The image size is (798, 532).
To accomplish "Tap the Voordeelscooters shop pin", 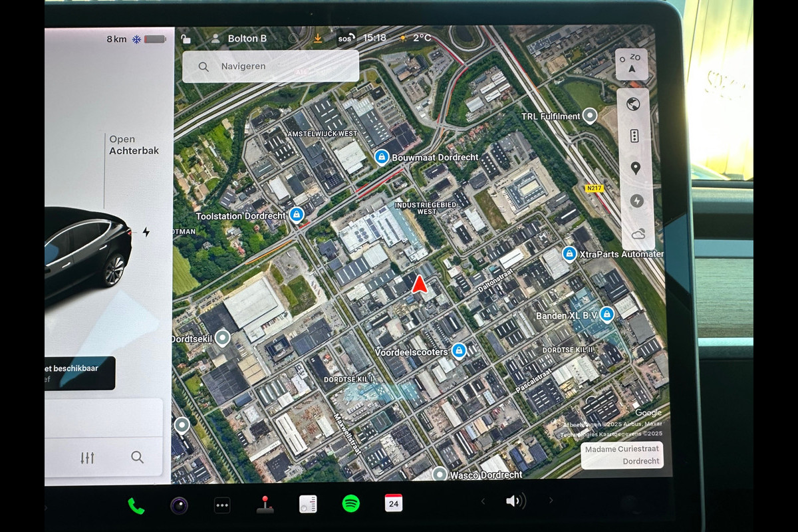I will coord(458,350).
